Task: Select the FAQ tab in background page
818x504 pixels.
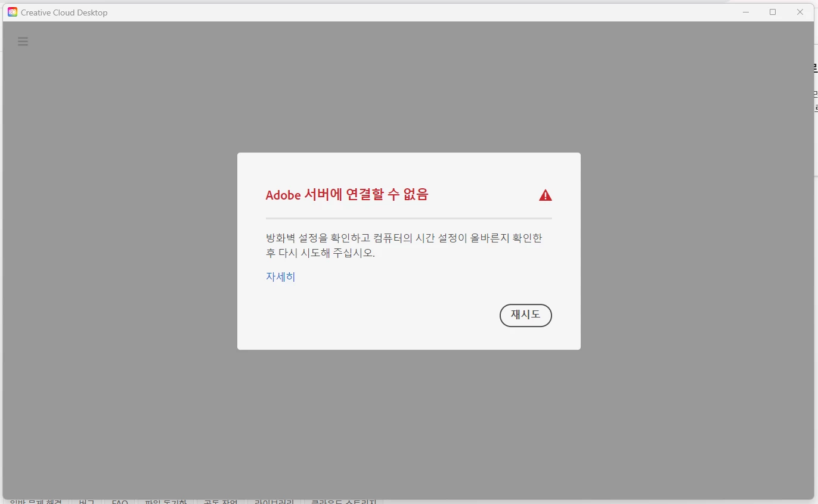Action: pyautogui.click(x=120, y=502)
